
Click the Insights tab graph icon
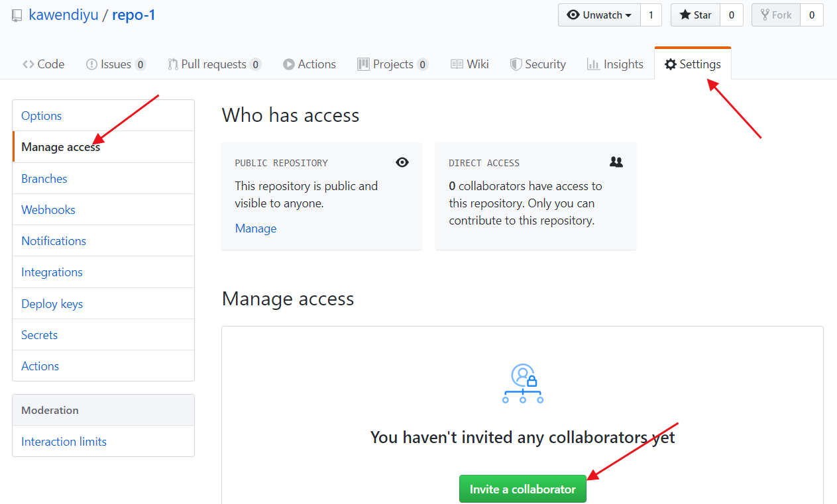pos(593,64)
